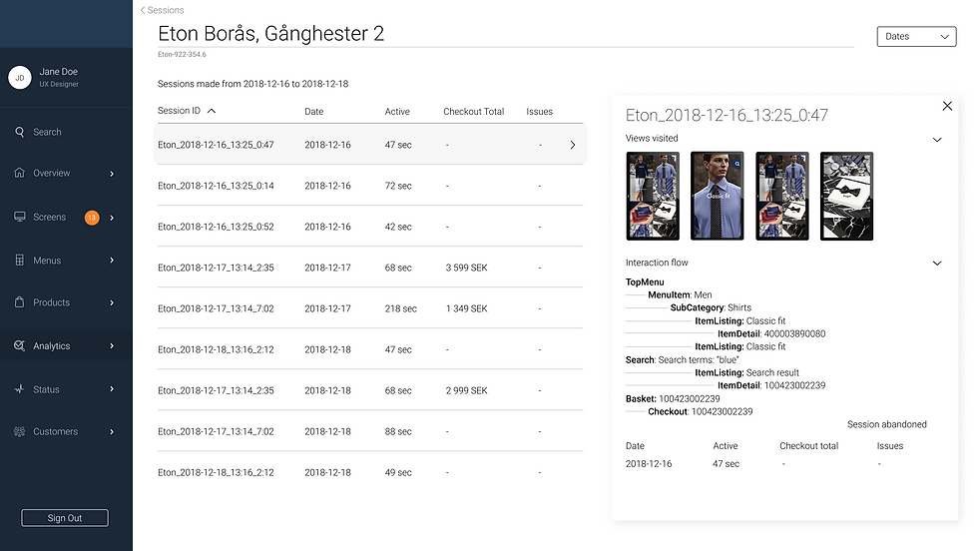The image size is (980, 551).
Task: Click the 218 sec active value
Action: pos(400,308)
